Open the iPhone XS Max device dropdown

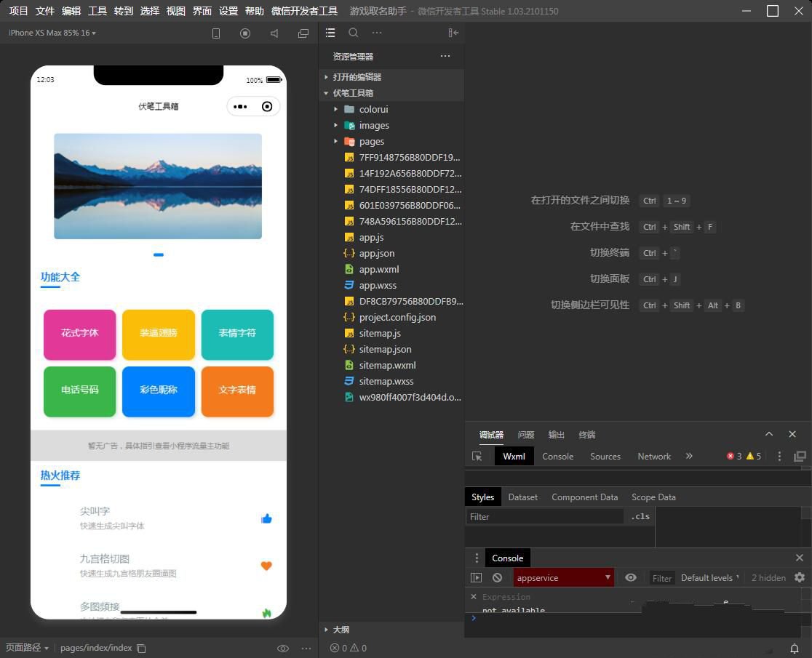(52, 33)
